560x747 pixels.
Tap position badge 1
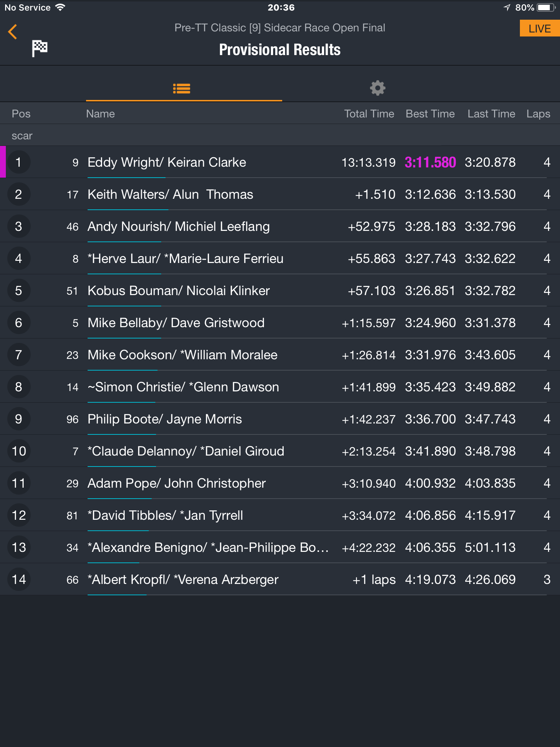19,162
